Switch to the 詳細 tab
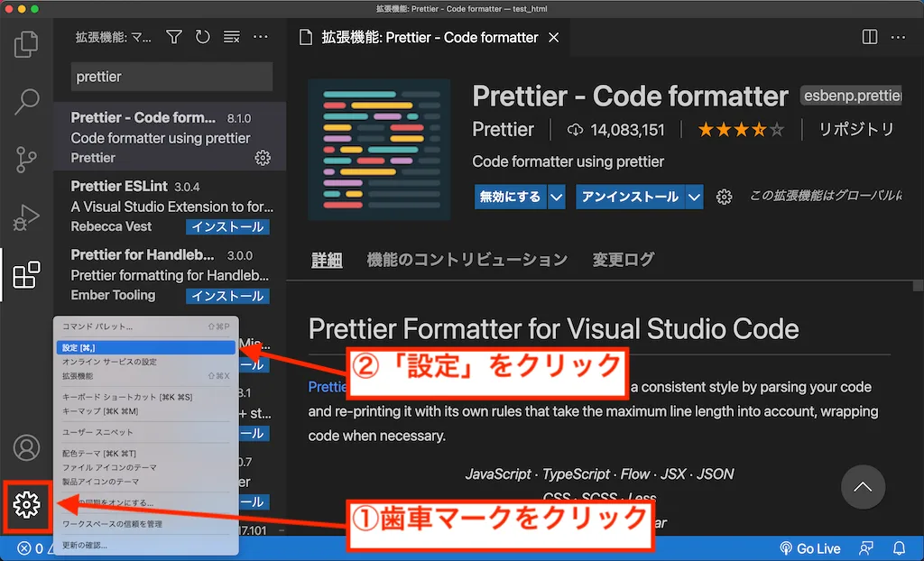The width and height of the screenshot is (924, 561). [327, 260]
